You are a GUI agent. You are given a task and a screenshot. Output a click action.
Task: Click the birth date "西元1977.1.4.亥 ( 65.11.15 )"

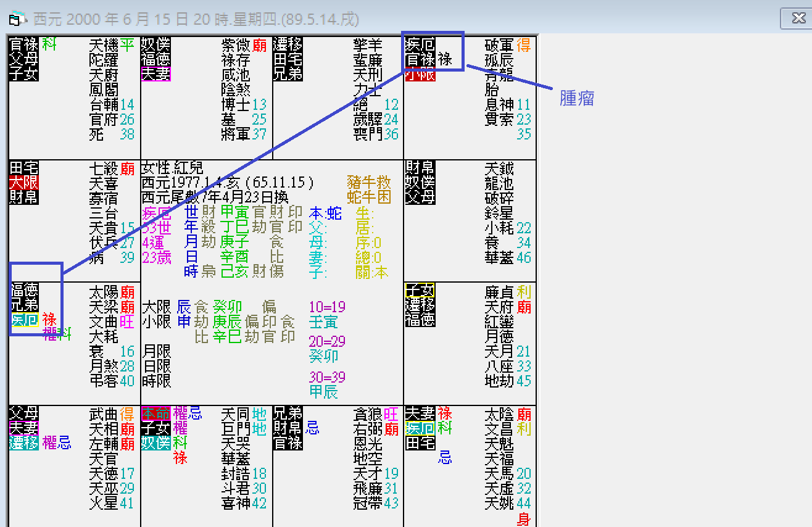pos(228,183)
